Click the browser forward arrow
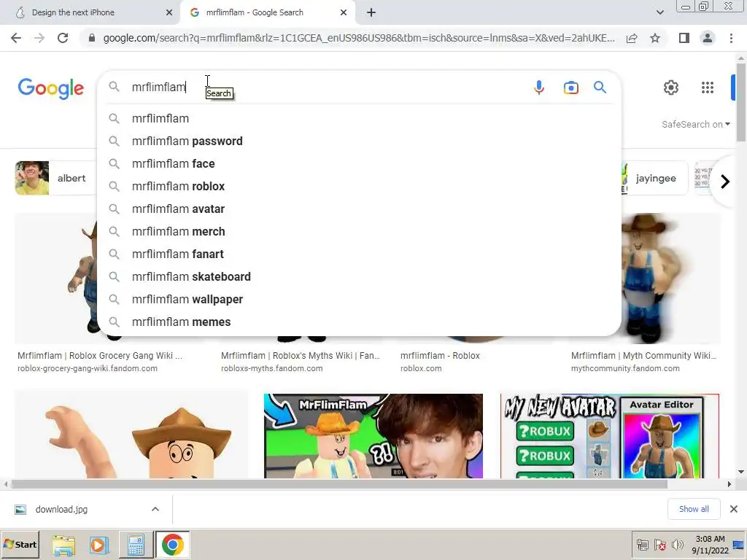The height and width of the screenshot is (560, 747). pos(39,38)
